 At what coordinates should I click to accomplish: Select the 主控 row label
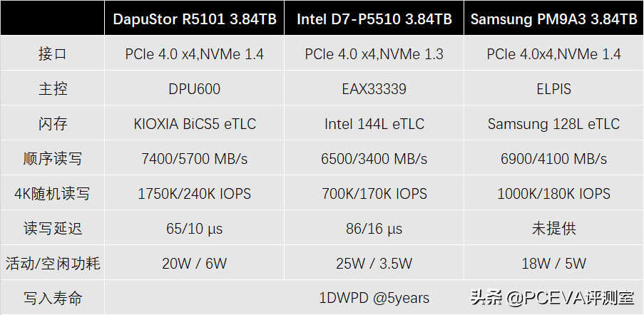(52, 88)
